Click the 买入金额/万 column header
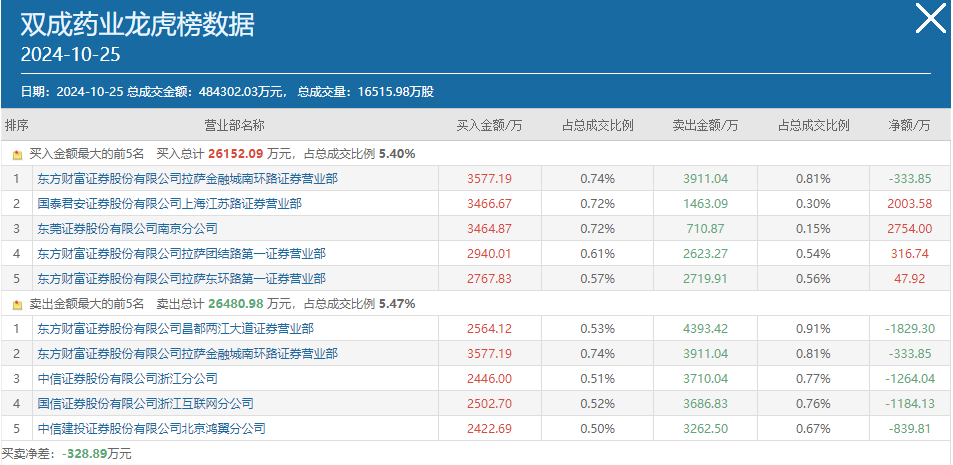This screenshot has height=465, width=953. 489,125
